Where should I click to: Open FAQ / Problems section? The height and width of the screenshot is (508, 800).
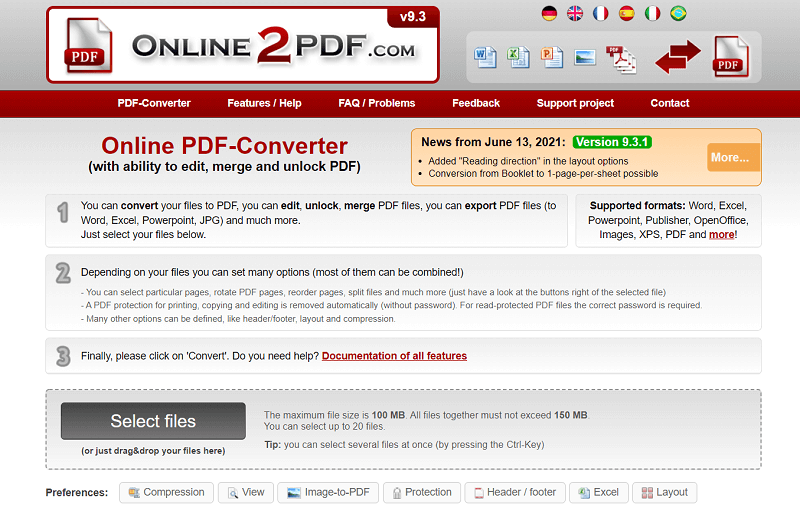coord(376,103)
